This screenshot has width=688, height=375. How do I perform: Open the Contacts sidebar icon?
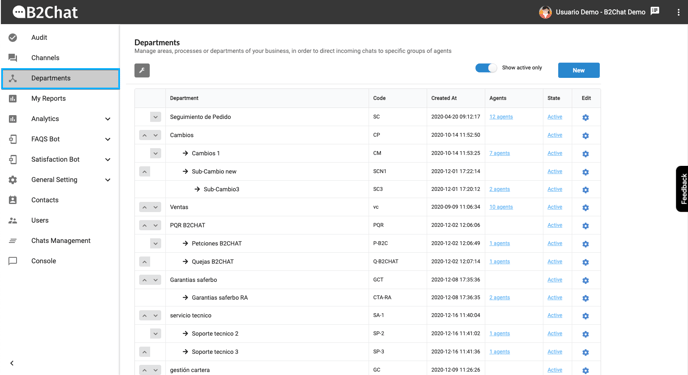click(x=13, y=200)
